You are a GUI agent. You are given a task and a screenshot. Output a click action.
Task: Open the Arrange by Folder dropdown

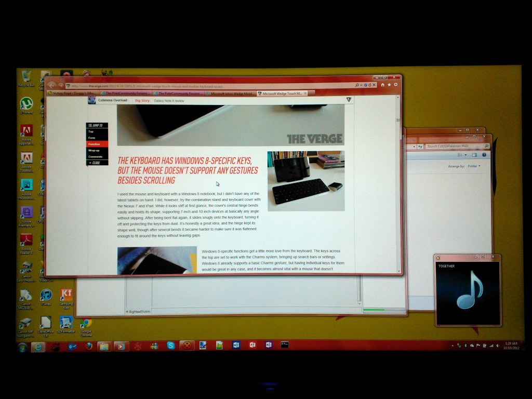tap(473, 166)
